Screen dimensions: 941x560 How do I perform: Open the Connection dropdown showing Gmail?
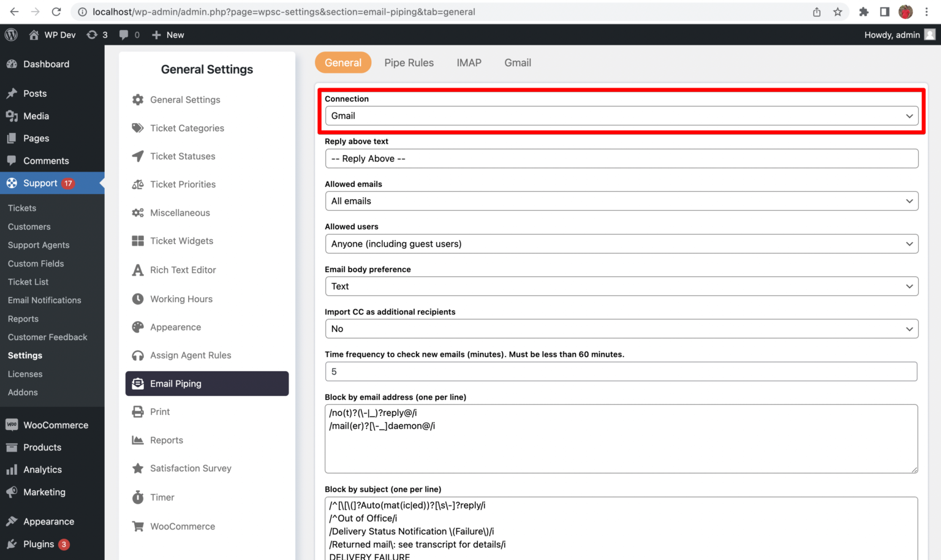tap(621, 115)
